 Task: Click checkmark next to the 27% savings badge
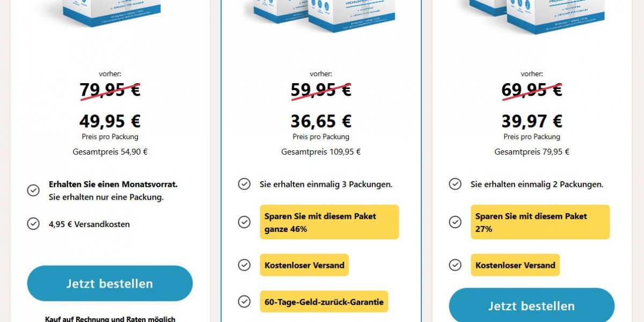tap(455, 222)
